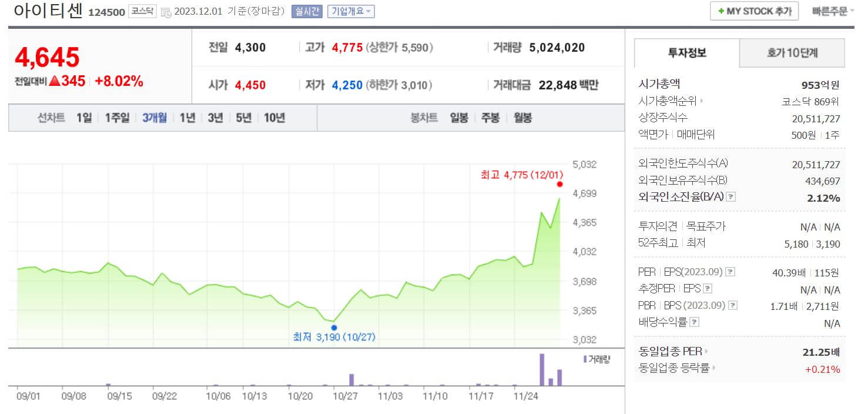
Task: Click the 최저 3,190 low point marker
Action: [334, 327]
